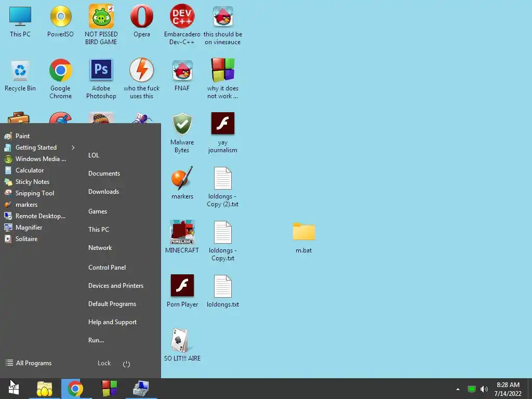Launch markers from Start menu list

(x=21, y=205)
